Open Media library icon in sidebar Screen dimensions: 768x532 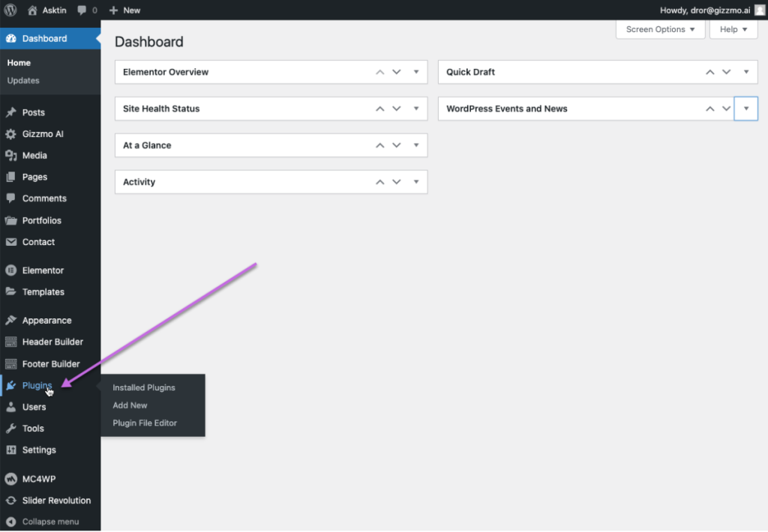coord(10,156)
